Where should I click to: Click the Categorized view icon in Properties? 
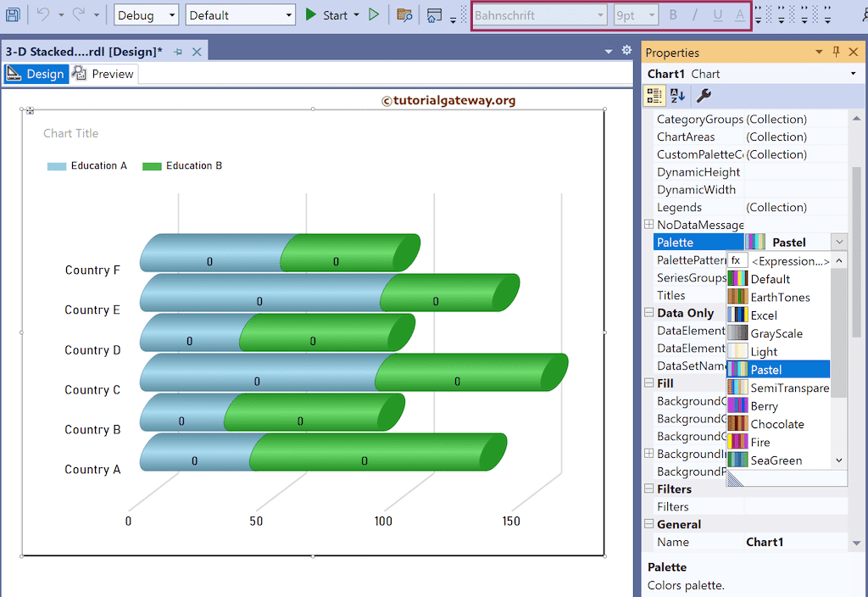(x=654, y=96)
